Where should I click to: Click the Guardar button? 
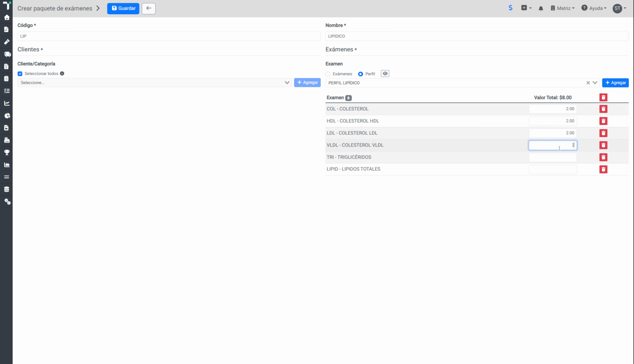(123, 8)
